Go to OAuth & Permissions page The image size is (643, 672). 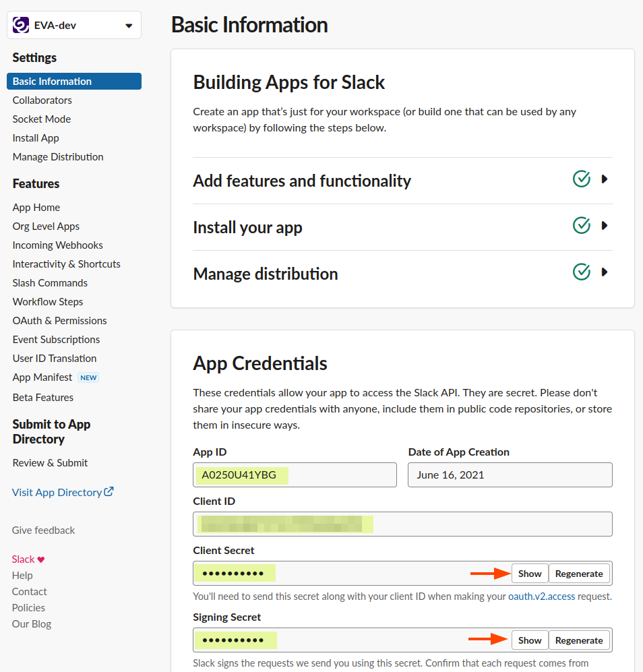coord(60,321)
